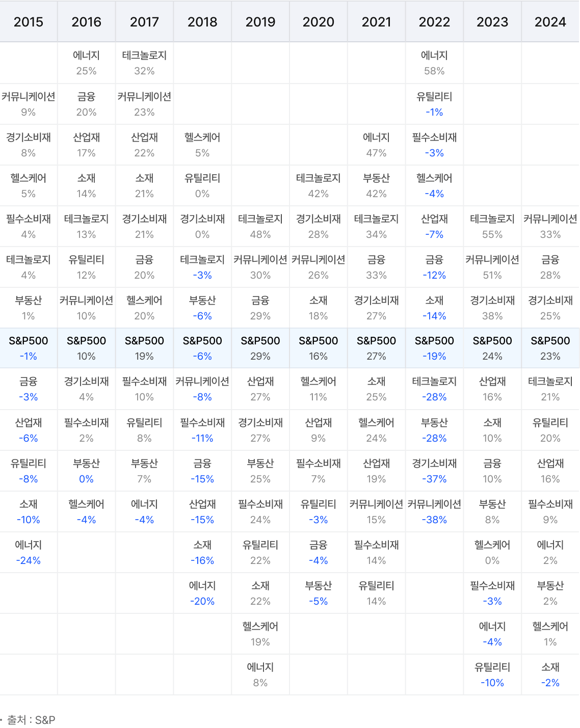Screen dimensions: 580x728
Task: Select the 헬스케어 19% cell in 2019
Action: tap(260, 634)
